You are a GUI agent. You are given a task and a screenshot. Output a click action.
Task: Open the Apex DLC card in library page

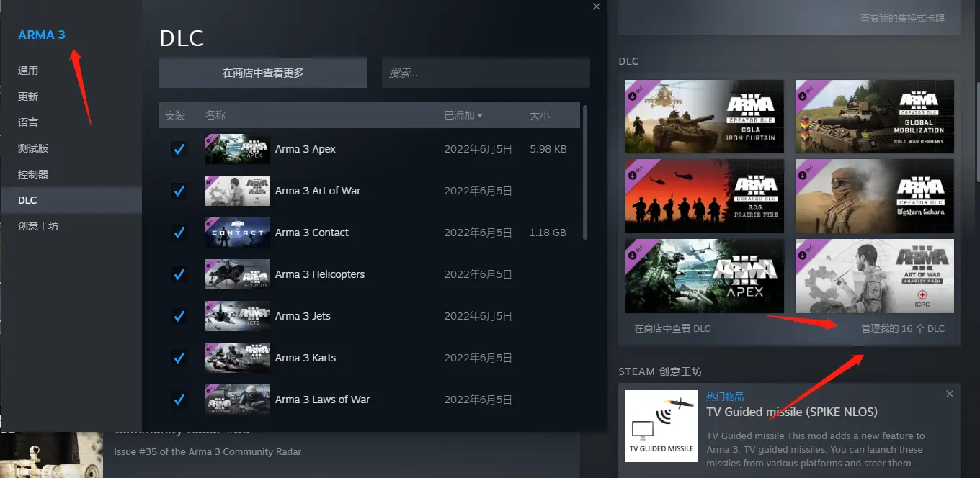705,276
